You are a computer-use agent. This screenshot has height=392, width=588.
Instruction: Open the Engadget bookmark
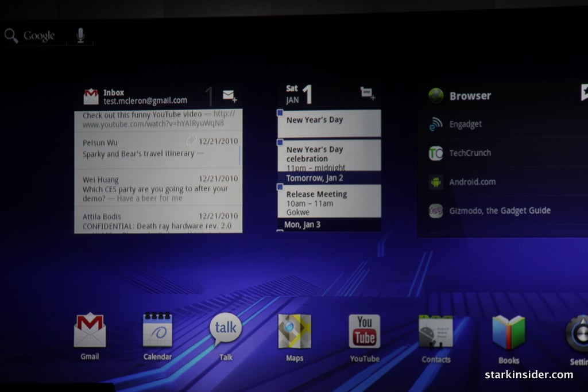[x=465, y=125]
